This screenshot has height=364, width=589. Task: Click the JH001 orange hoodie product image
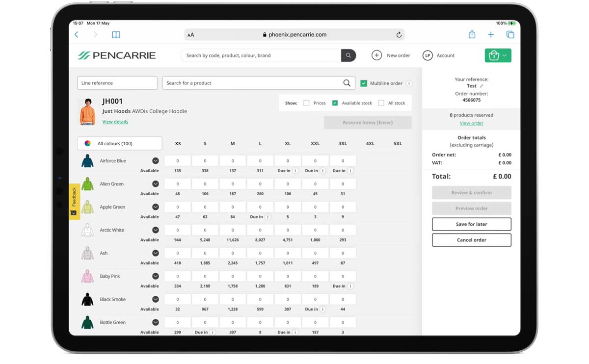pos(87,112)
